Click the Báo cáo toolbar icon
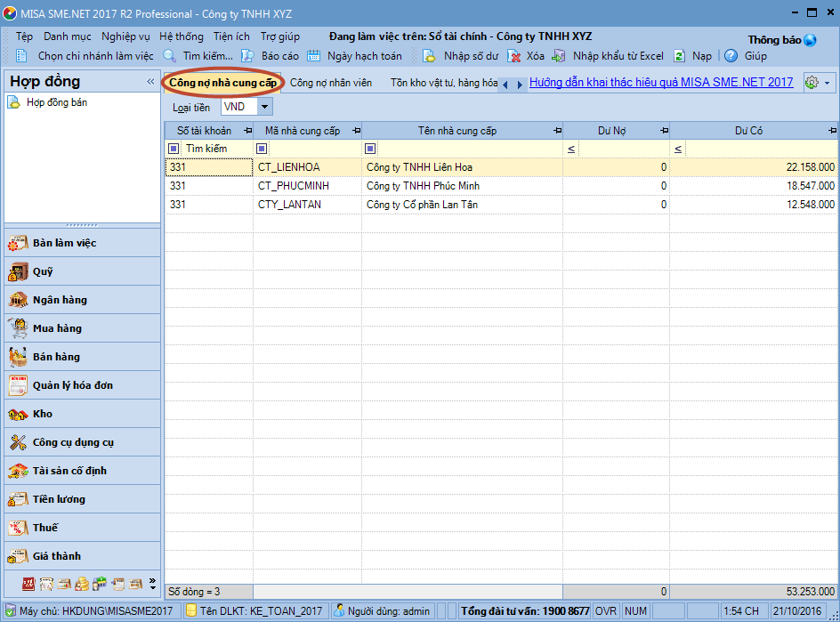The width and height of the screenshot is (840, 622). [247, 56]
